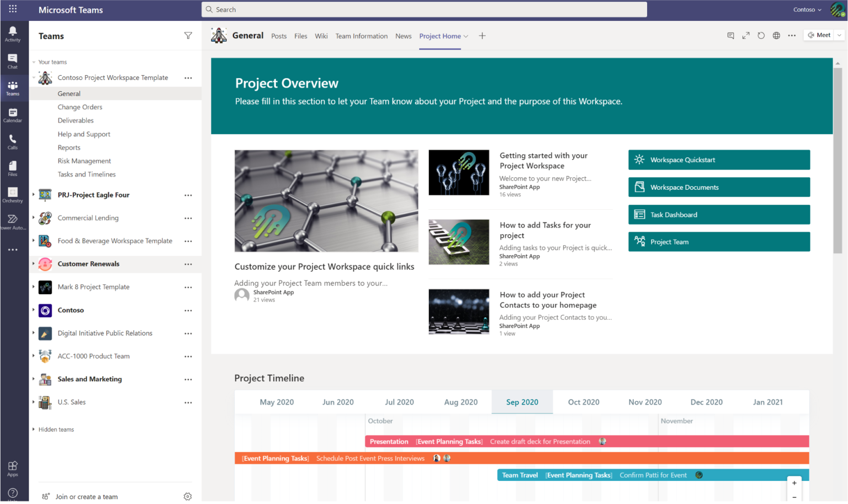Image resolution: width=848 pixels, height=504 pixels.
Task: Launch the Orchestry app icon
Action: pyautogui.click(x=13, y=194)
